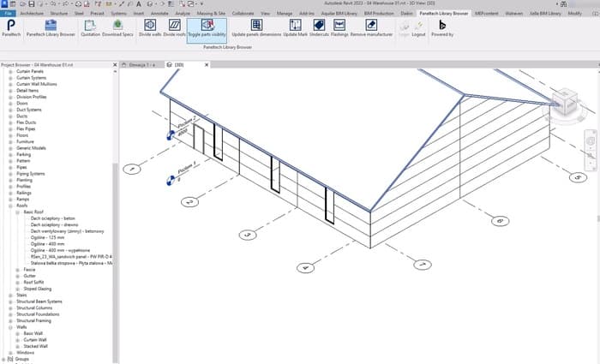Toggle parts visibility in the ribbon
The image size is (600, 364).
pos(207,31)
